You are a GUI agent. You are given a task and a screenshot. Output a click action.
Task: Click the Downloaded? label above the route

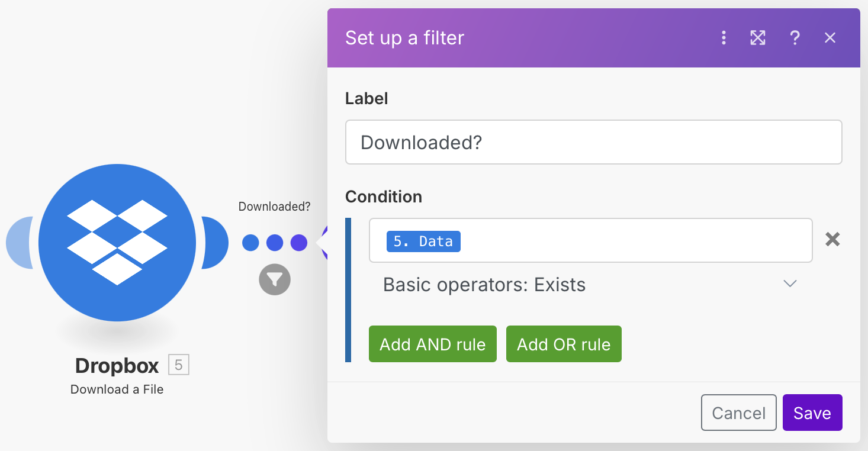pos(274,207)
